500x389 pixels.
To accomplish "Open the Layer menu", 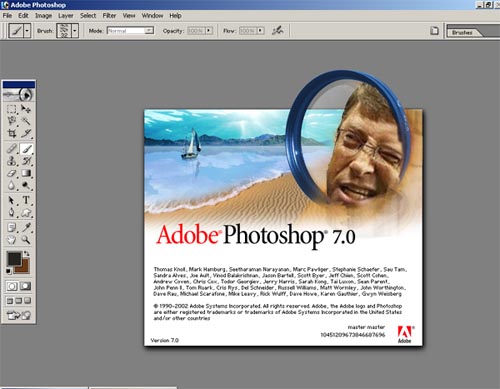I will (66, 16).
